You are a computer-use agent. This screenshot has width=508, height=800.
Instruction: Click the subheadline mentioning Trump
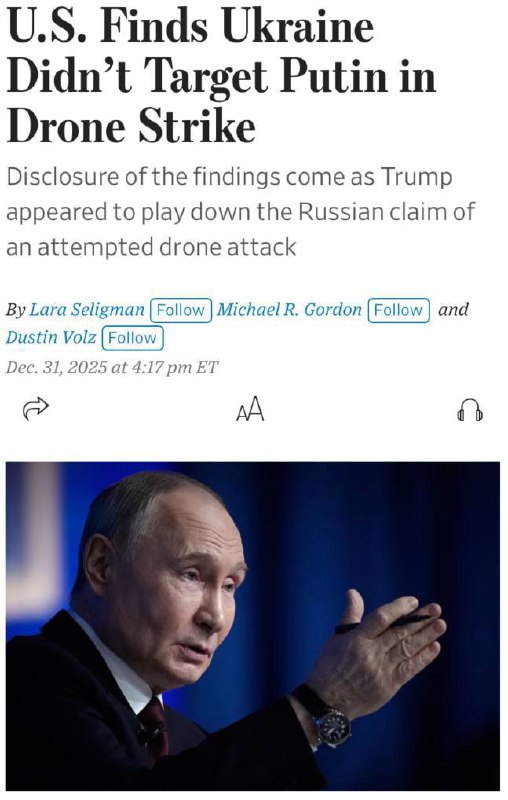click(x=241, y=212)
